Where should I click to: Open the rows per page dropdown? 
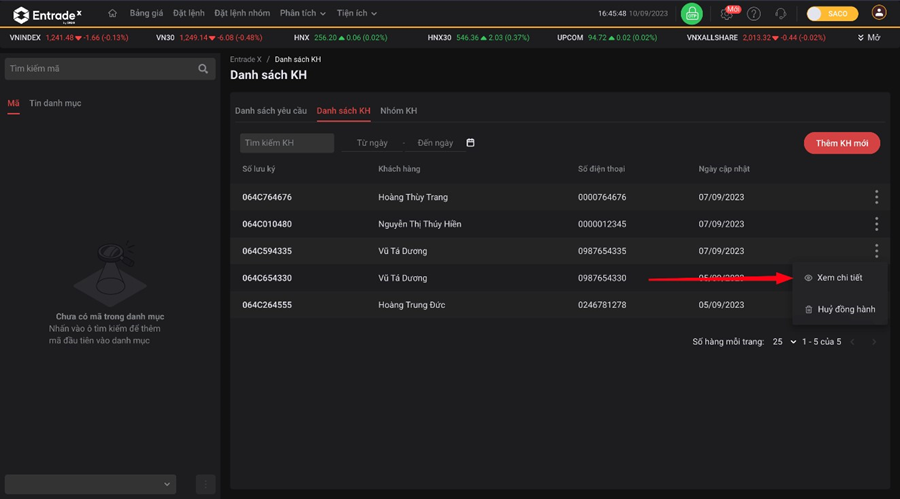[x=784, y=342]
